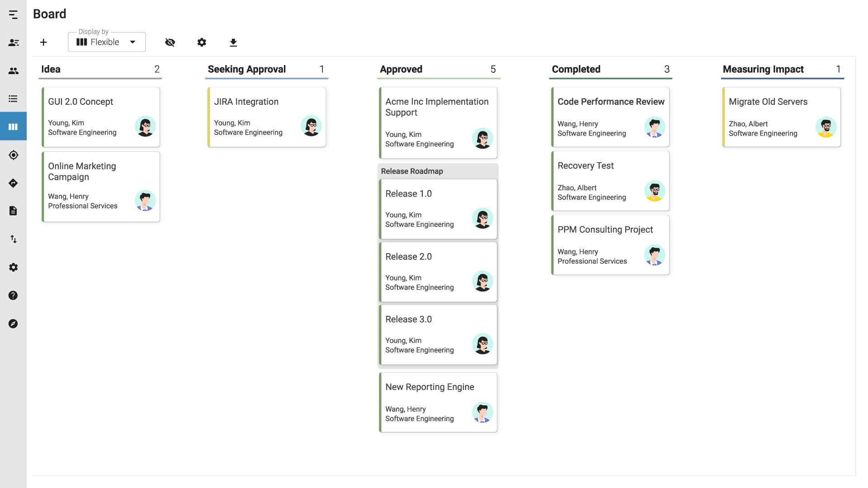Select the active board view sidebar tab
Screen dimensions: 868x488
[13, 127]
